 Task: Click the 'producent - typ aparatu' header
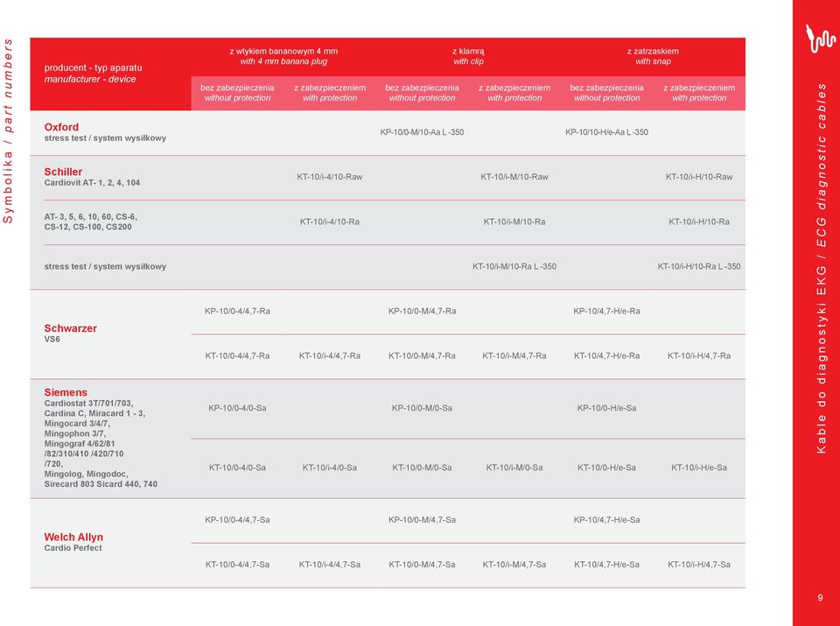[x=94, y=68]
